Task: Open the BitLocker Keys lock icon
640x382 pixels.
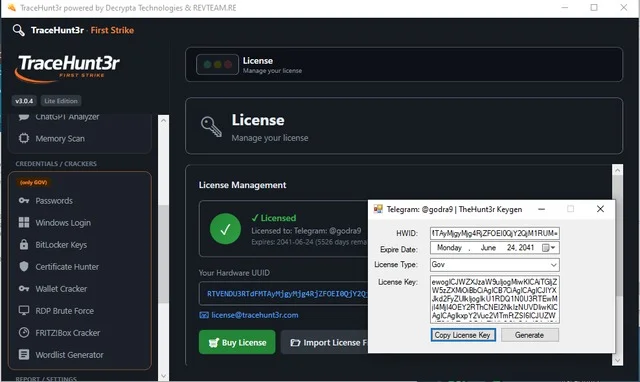Action: tap(24, 244)
